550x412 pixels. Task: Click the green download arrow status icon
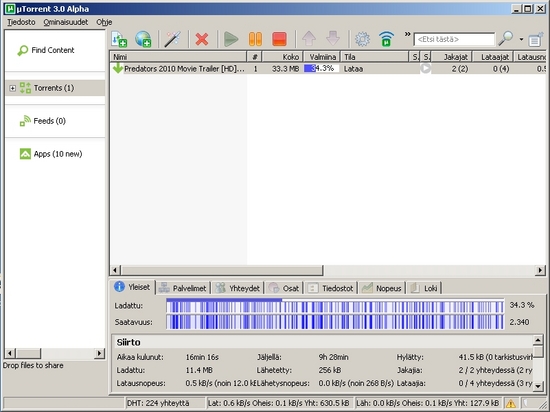click(118, 68)
